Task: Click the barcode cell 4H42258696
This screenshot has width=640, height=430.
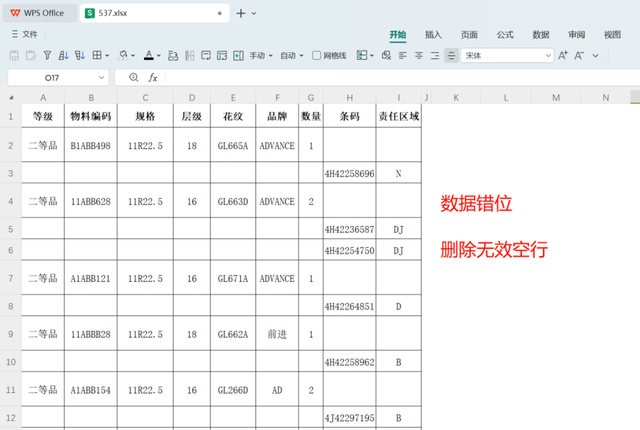Action: point(349,173)
